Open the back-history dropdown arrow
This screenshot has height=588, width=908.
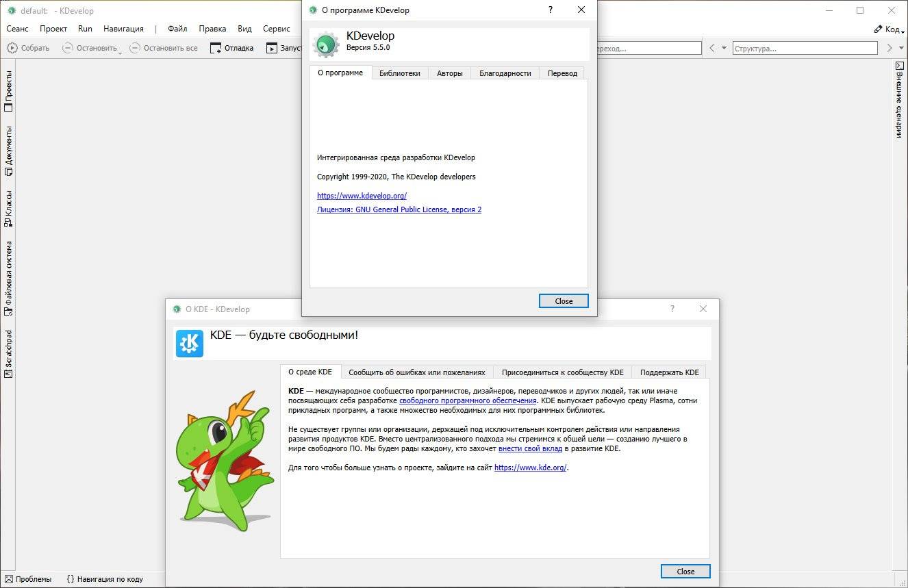pos(724,48)
